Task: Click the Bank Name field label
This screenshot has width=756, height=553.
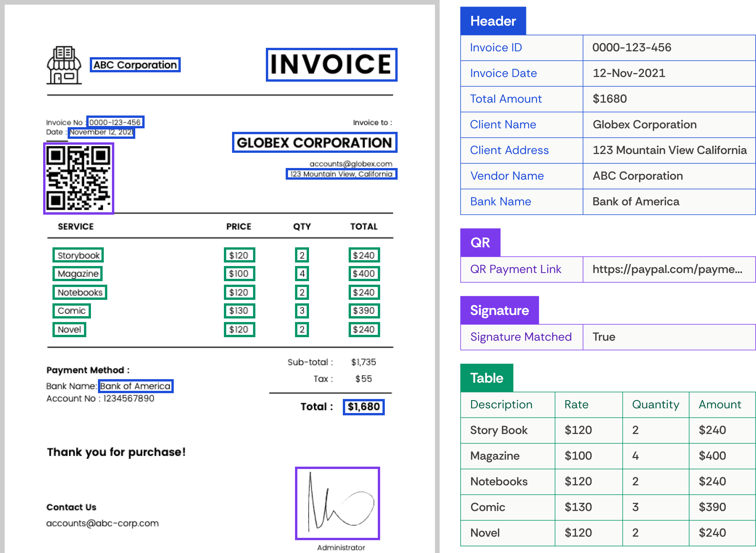Action: click(501, 201)
